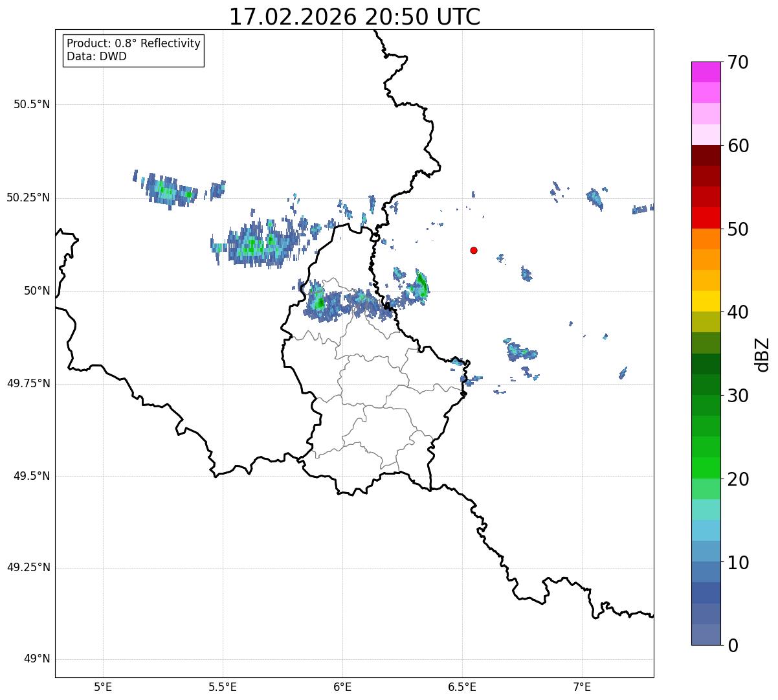Click the colorbar tick label '0'

(x=733, y=646)
